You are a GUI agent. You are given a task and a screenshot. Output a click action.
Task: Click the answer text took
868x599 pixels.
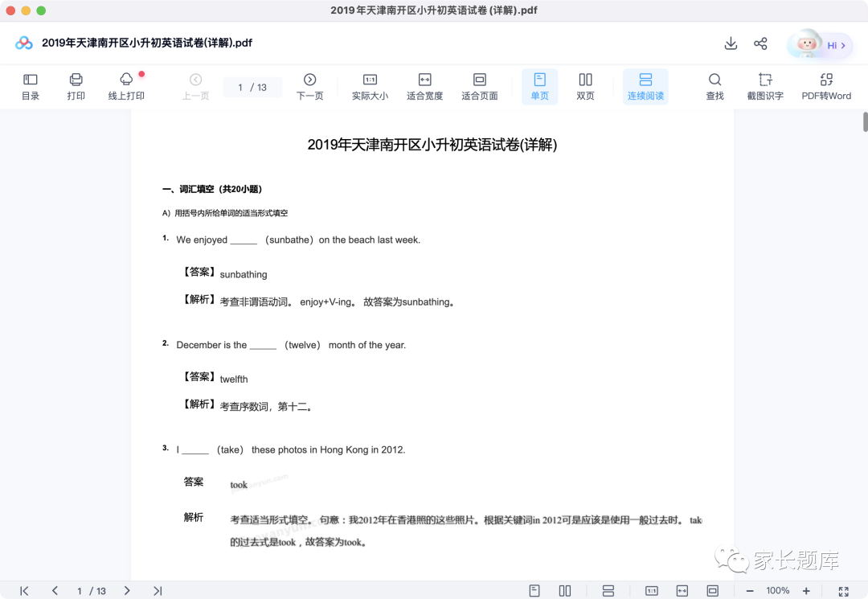point(239,485)
